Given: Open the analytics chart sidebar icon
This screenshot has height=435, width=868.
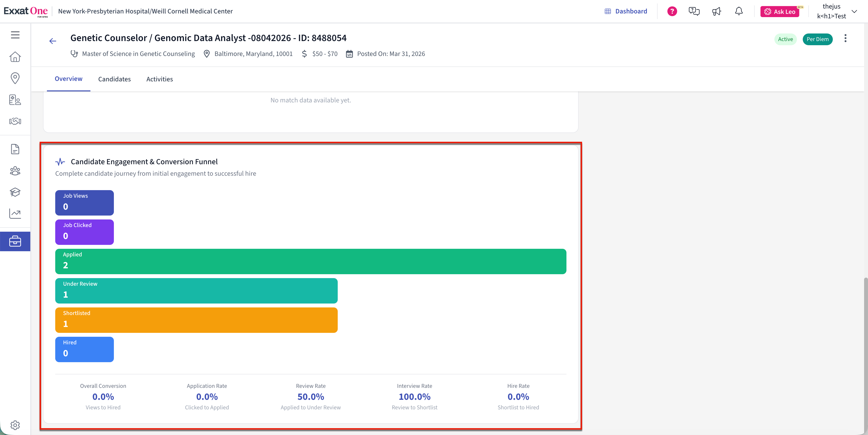Looking at the screenshot, I should tap(15, 213).
